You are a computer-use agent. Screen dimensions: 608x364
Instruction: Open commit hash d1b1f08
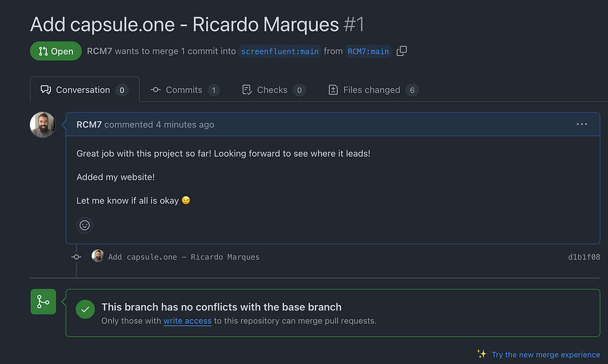click(x=584, y=257)
